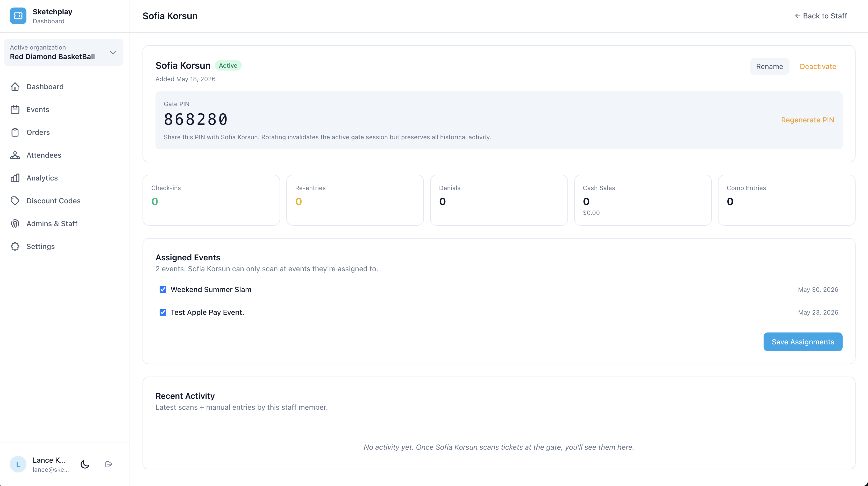
Task: Click the Attendees people icon
Action: tap(15, 155)
